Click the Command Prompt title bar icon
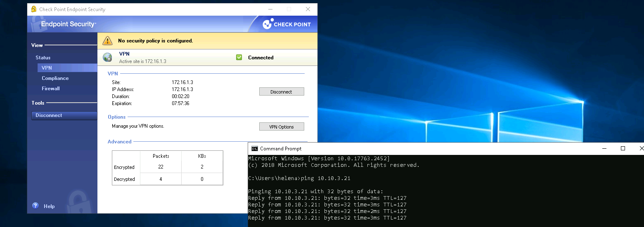This screenshot has height=227, width=644. tap(255, 149)
